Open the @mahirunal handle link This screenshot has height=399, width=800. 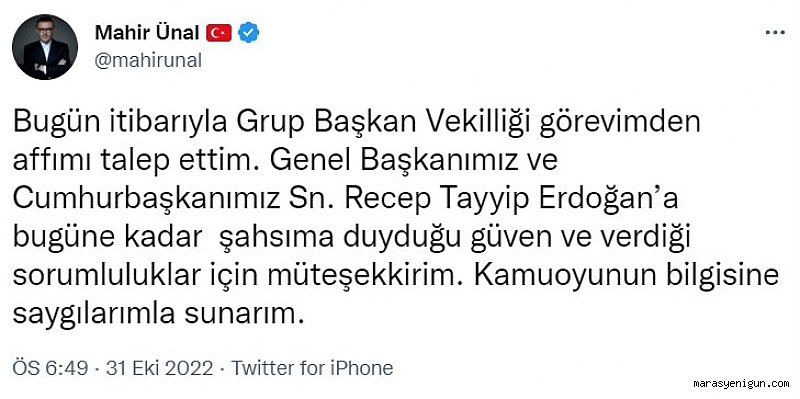[148, 61]
